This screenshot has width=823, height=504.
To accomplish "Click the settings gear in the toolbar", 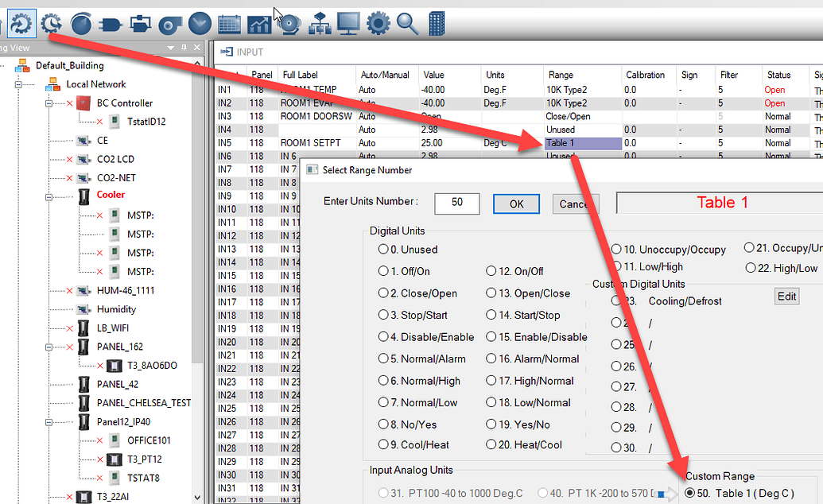I will pyautogui.click(x=378, y=24).
